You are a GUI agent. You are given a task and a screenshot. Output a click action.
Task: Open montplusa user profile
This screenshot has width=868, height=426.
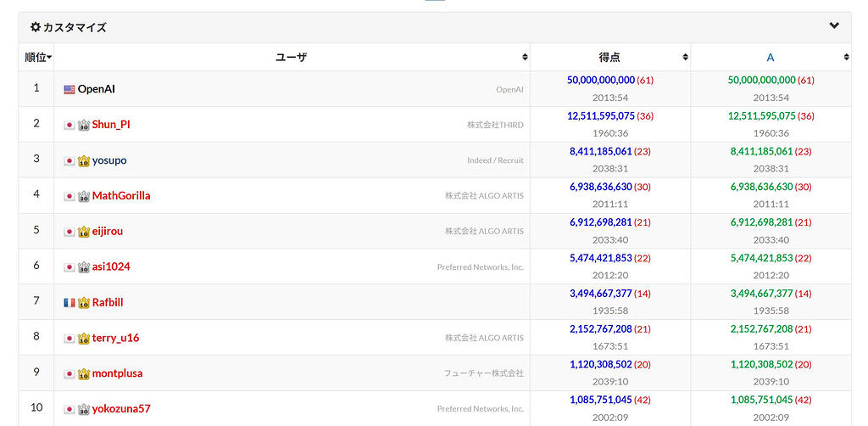click(x=117, y=373)
